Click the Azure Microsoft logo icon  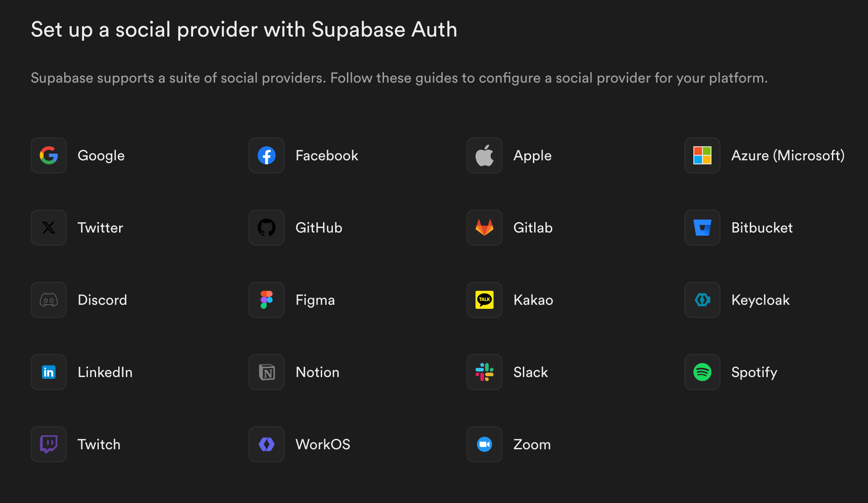pos(702,155)
